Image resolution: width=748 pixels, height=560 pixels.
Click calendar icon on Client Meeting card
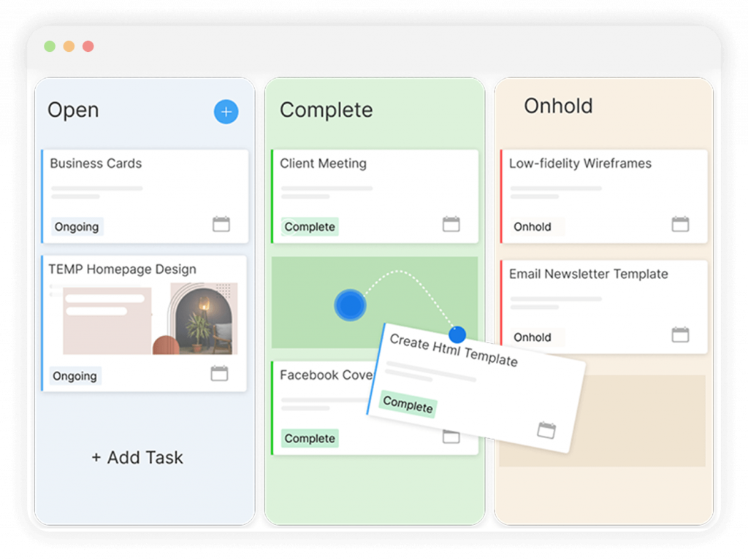click(x=451, y=224)
